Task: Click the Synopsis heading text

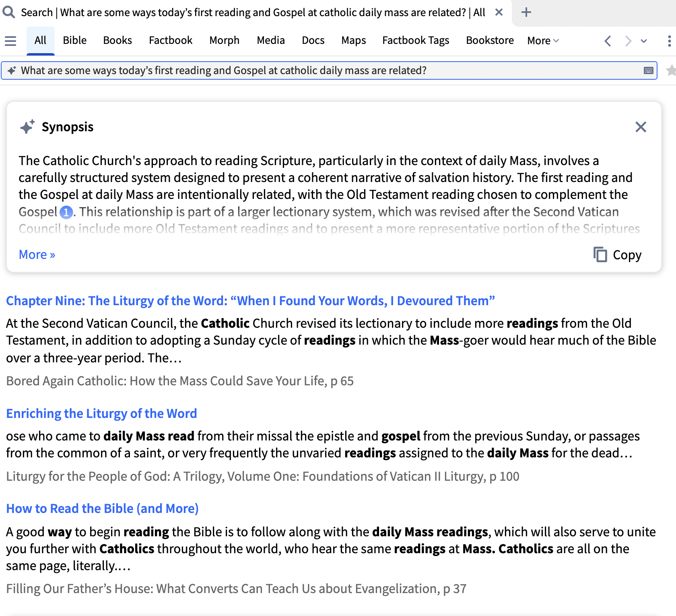Action: pyautogui.click(x=68, y=127)
